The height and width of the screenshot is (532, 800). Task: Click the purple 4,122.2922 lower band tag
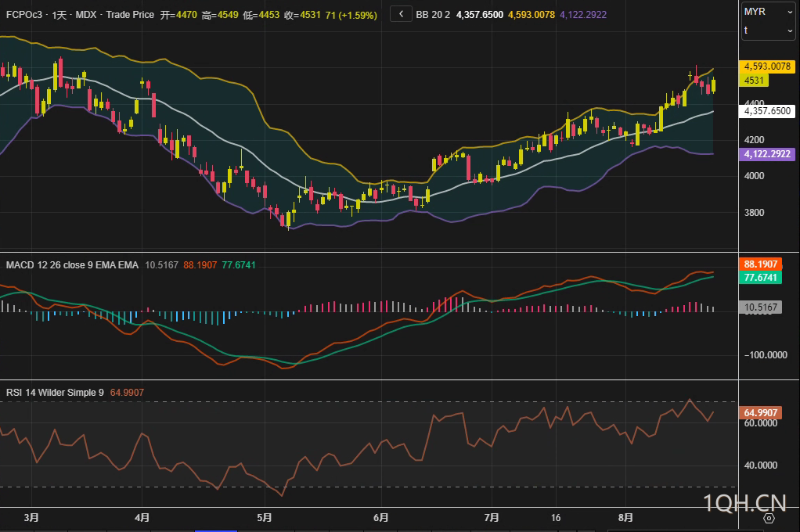click(x=767, y=155)
